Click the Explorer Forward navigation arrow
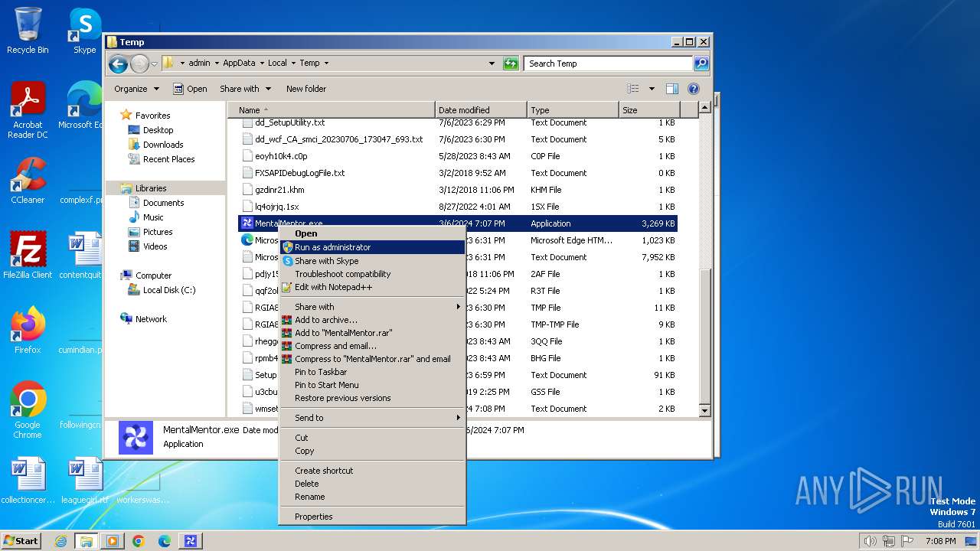980x551 pixels. (x=139, y=64)
